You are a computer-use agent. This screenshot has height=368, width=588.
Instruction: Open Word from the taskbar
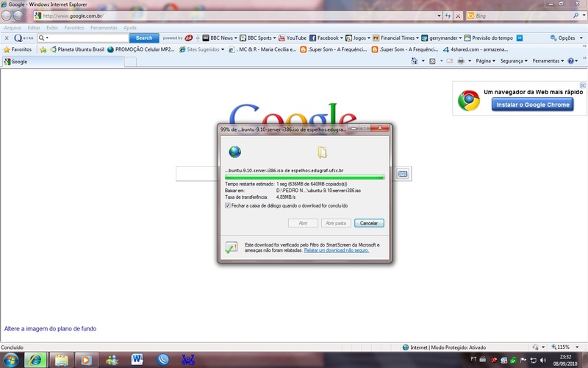137,360
